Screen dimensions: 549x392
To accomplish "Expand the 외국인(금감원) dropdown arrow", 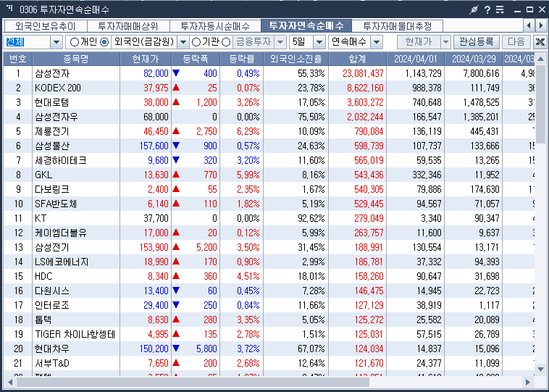I will [183, 42].
